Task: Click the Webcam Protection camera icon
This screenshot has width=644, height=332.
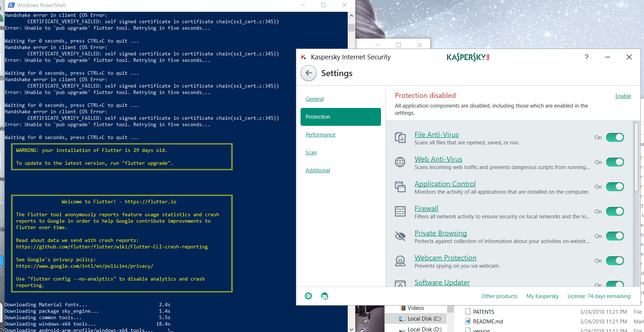Action: (x=400, y=261)
